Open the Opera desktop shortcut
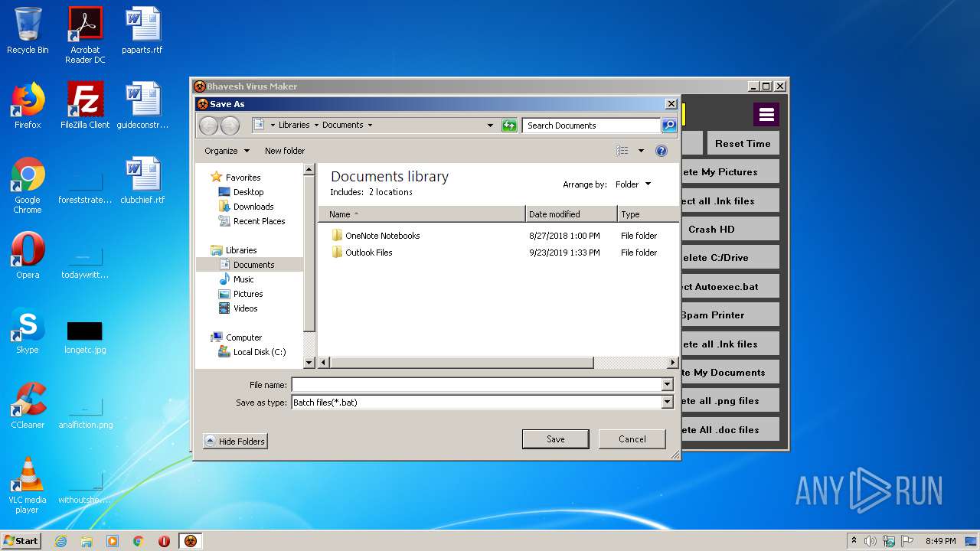The image size is (980, 551). coord(28,256)
